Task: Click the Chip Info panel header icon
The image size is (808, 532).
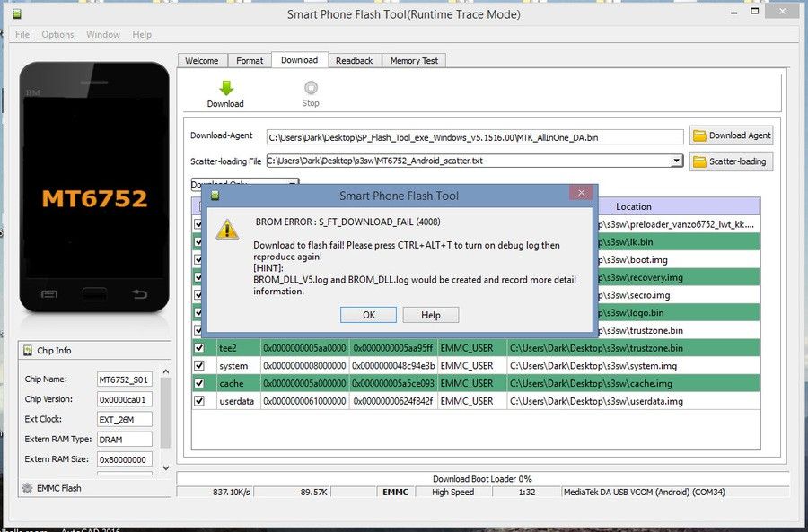Action: click(x=27, y=351)
